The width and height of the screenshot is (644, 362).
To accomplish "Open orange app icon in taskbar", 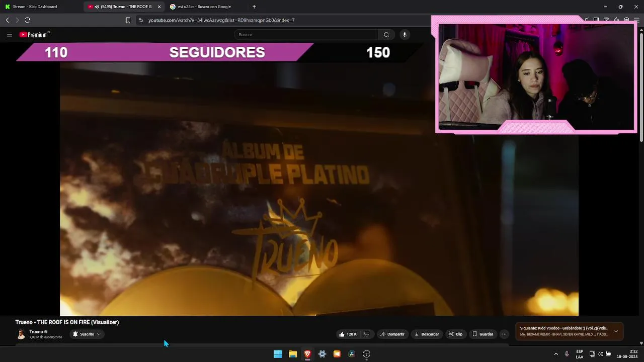I will point(337,354).
